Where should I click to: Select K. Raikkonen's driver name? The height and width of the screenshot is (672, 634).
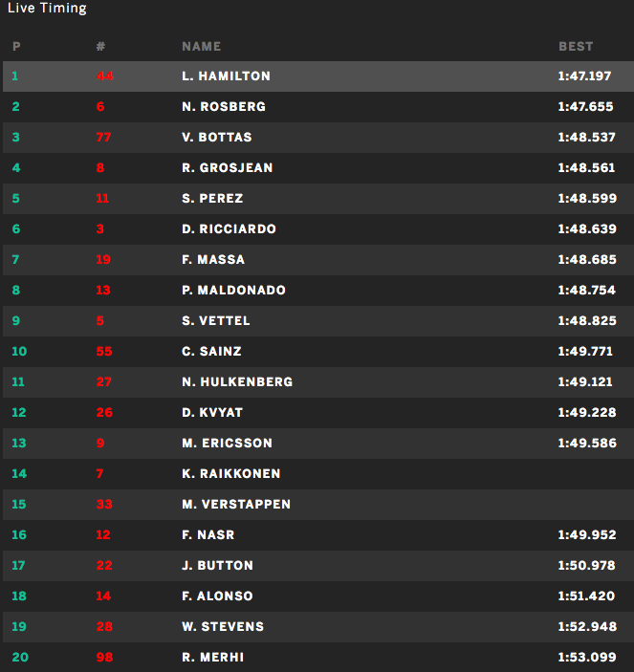coord(230,474)
